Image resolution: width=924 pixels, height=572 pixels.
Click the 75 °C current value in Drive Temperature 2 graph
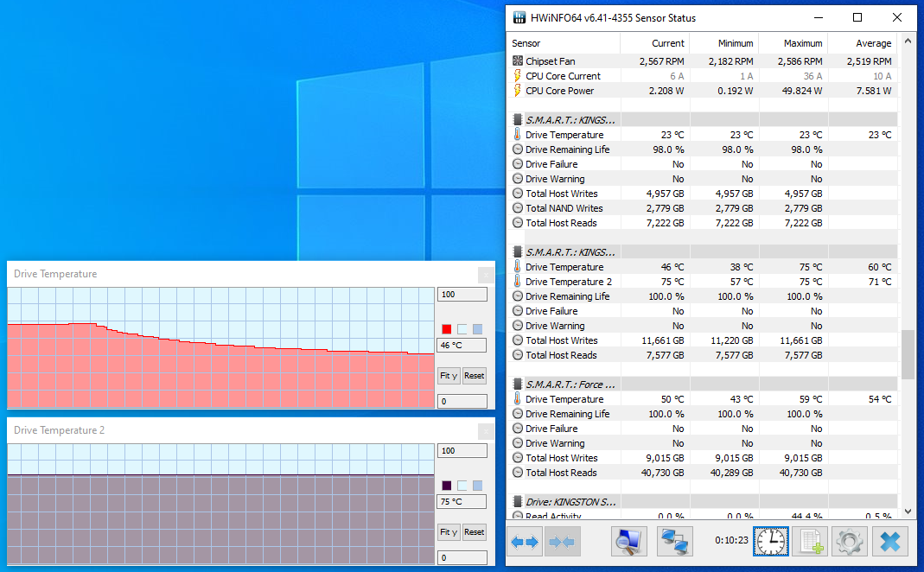click(462, 501)
